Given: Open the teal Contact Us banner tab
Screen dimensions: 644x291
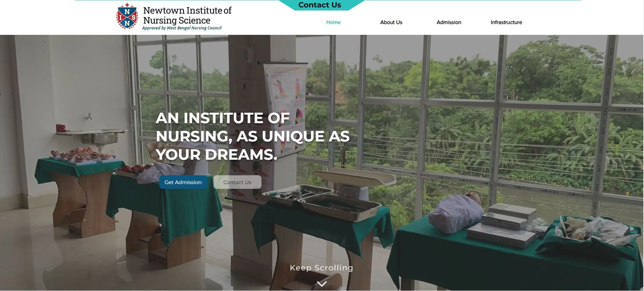Looking at the screenshot, I should 320,5.
